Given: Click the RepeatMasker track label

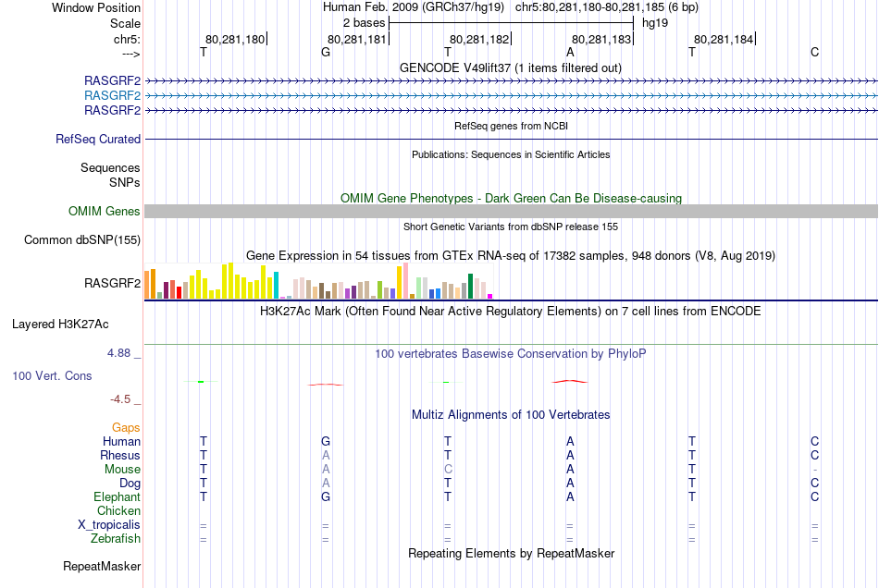Looking at the screenshot, I should pos(102,566).
